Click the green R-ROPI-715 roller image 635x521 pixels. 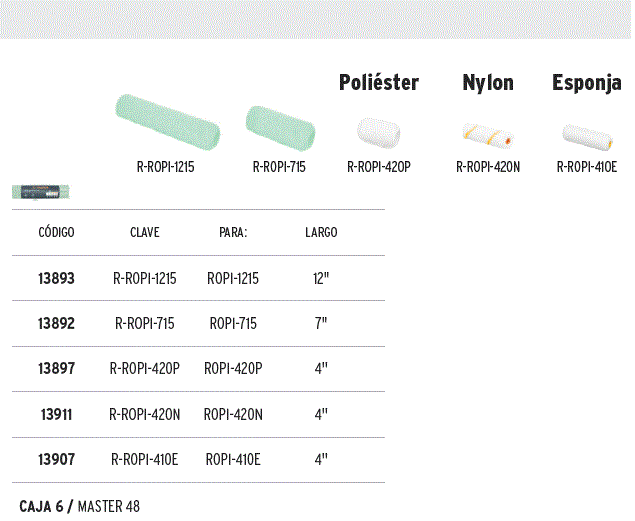click(x=280, y=128)
